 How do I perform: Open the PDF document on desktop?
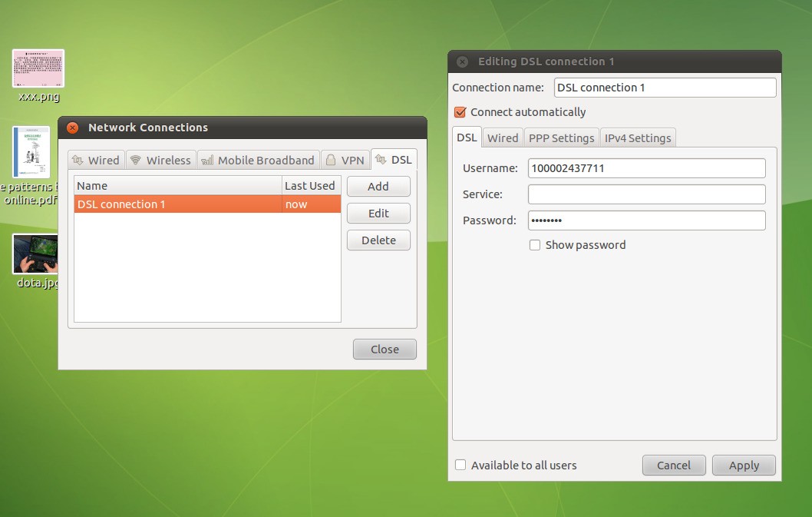[x=31, y=153]
